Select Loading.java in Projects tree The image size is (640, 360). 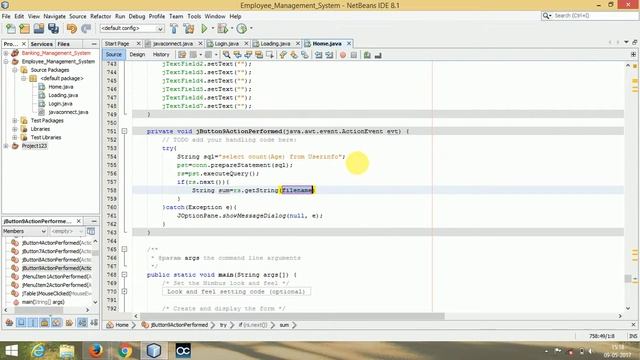pos(63,95)
